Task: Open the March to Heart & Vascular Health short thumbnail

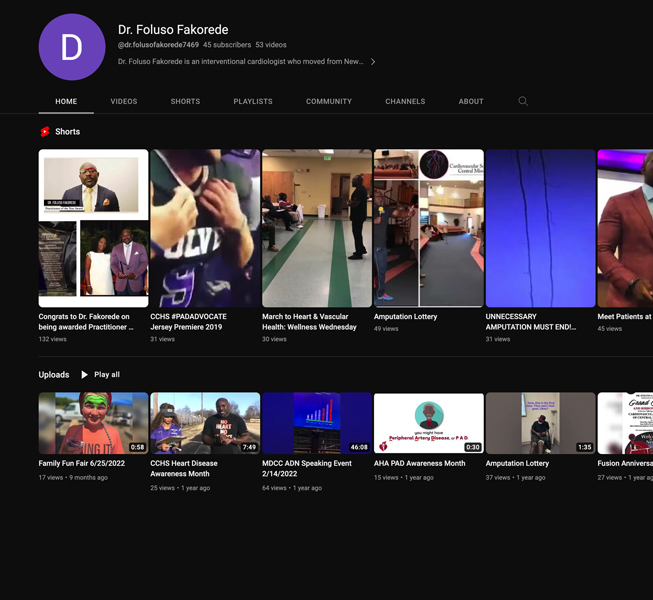Action: click(317, 228)
